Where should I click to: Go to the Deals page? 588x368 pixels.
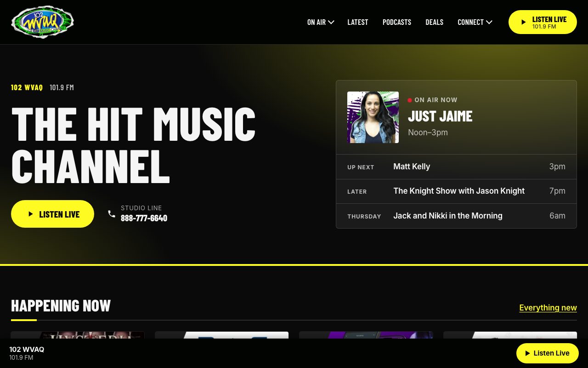tap(435, 22)
